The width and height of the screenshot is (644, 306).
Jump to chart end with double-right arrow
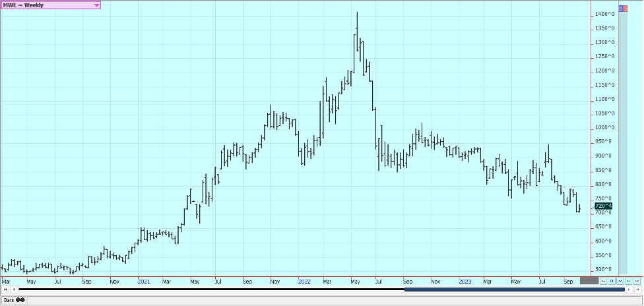[637, 289]
